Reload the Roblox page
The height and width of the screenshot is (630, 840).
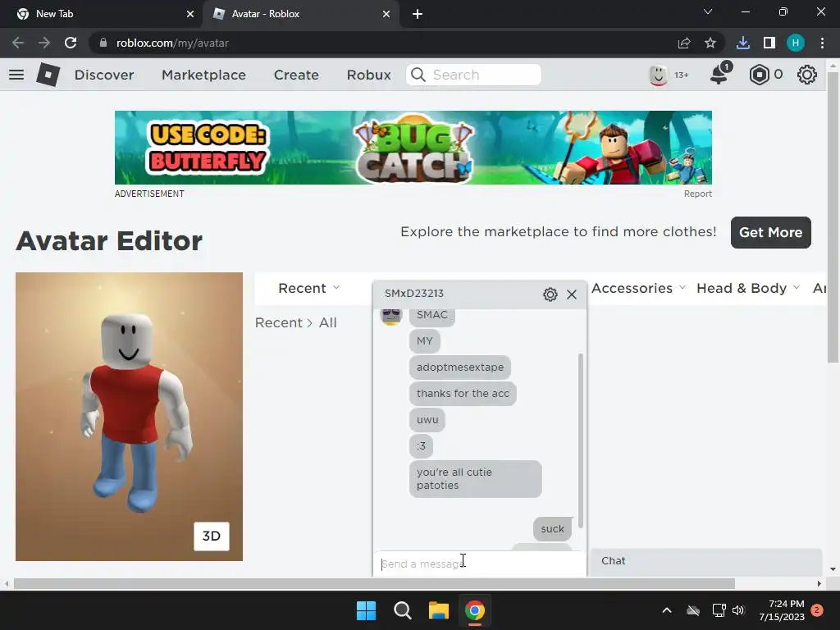(x=71, y=43)
